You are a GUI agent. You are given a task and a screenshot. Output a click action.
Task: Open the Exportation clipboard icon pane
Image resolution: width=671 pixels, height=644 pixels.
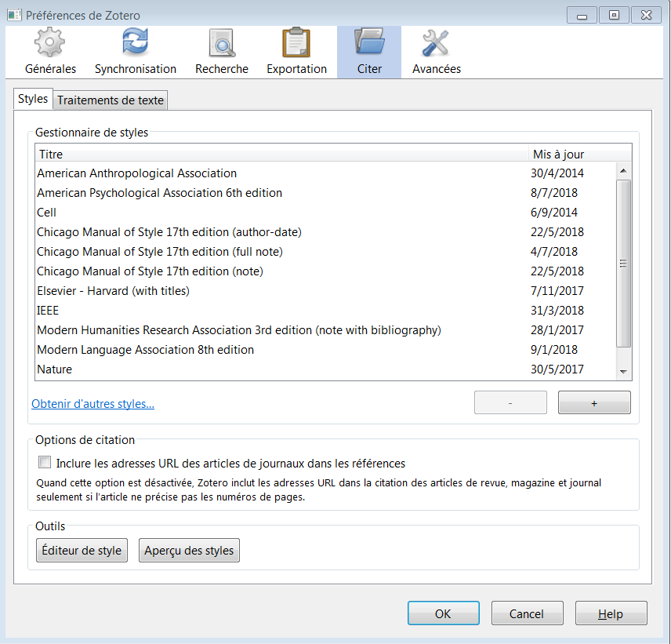point(296,43)
